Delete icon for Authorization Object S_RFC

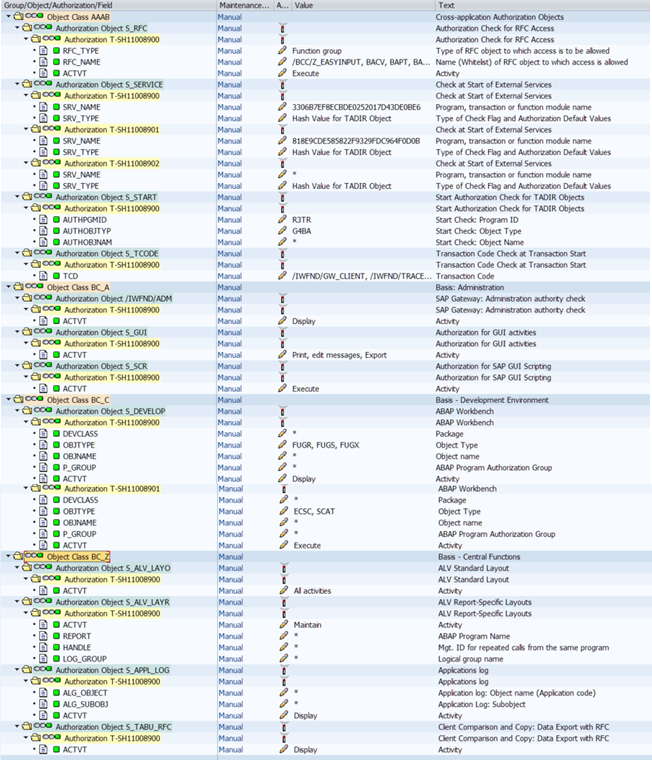coord(282,28)
